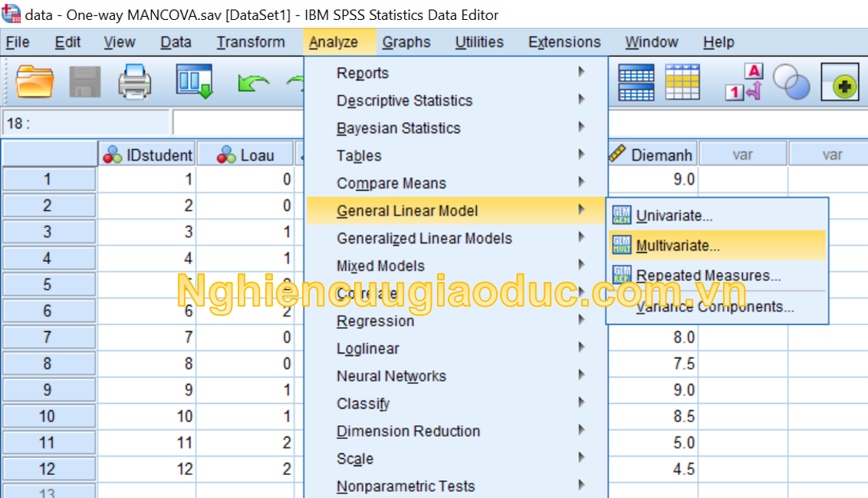Choose Multivariate from General Linear Model

[x=678, y=246]
